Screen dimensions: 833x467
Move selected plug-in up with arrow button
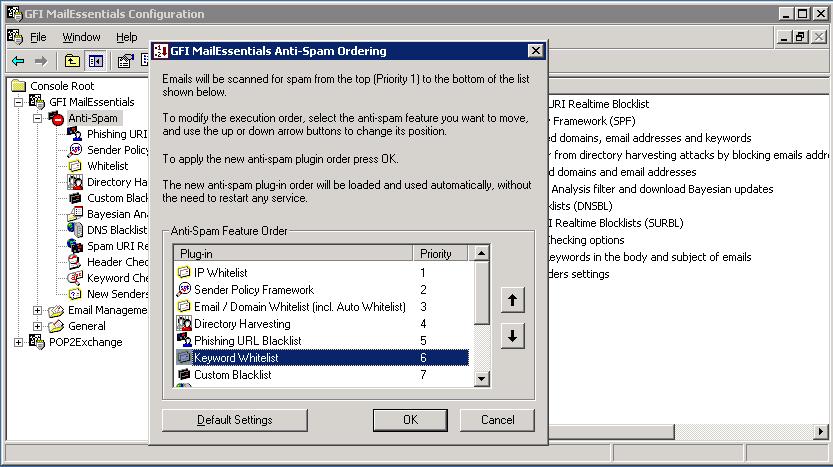pyautogui.click(x=512, y=301)
